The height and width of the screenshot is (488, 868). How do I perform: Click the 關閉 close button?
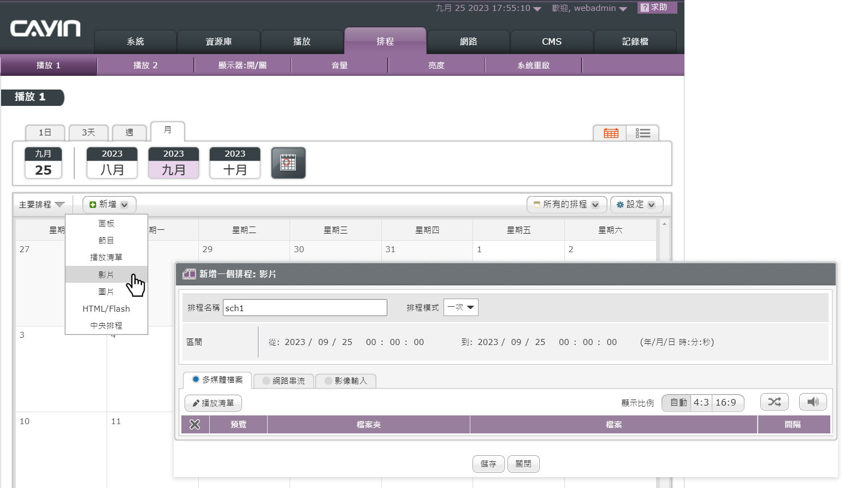(523, 464)
